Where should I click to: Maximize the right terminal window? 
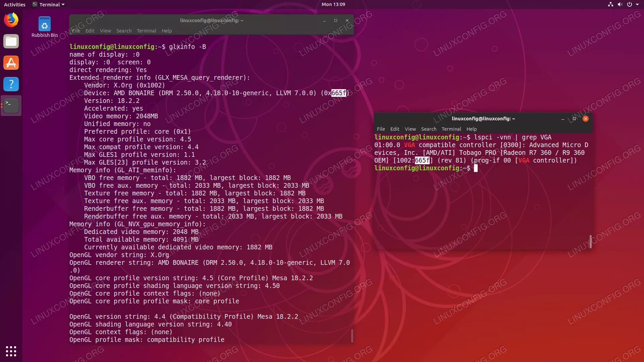(574, 119)
